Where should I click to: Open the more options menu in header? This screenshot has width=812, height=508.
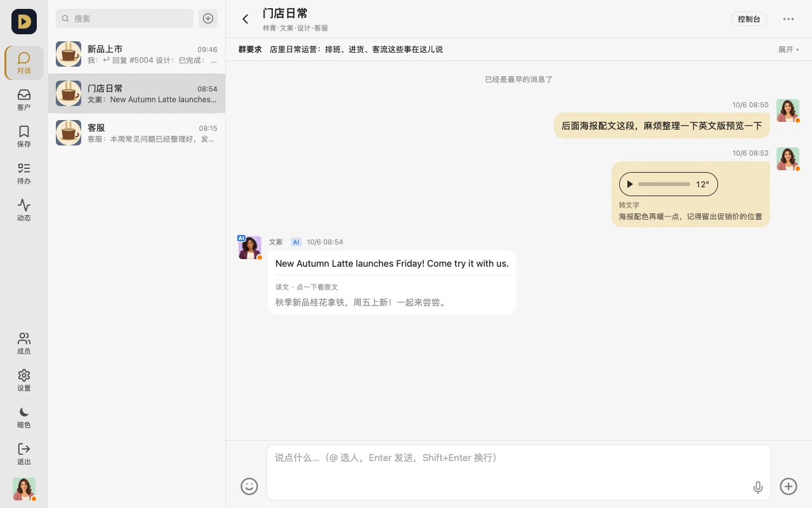[x=789, y=19]
